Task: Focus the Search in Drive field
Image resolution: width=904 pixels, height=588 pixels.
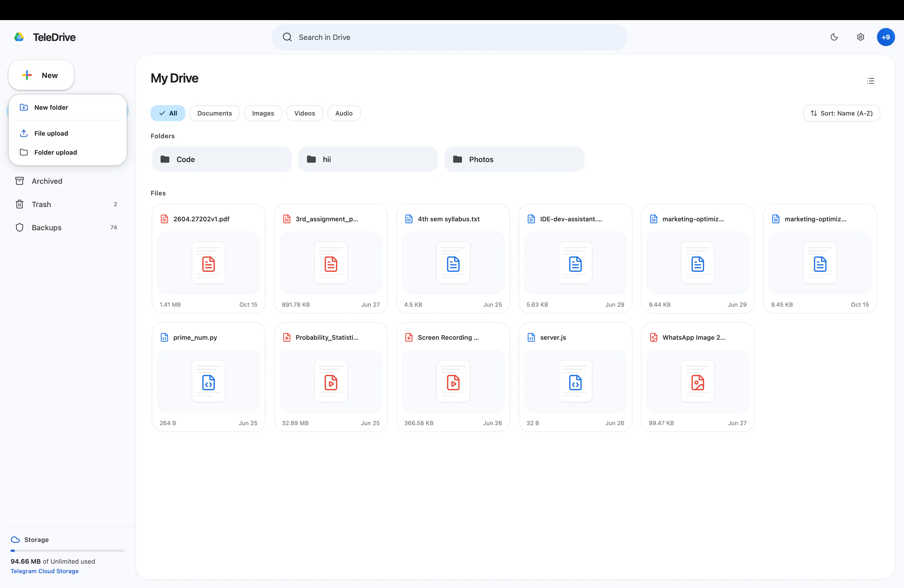Action: pyautogui.click(x=449, y=37)
